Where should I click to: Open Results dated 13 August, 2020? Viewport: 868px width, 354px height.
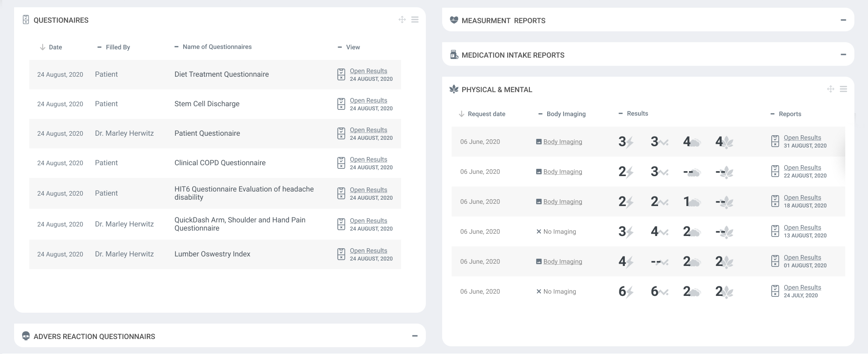click(x=803, y=227)
